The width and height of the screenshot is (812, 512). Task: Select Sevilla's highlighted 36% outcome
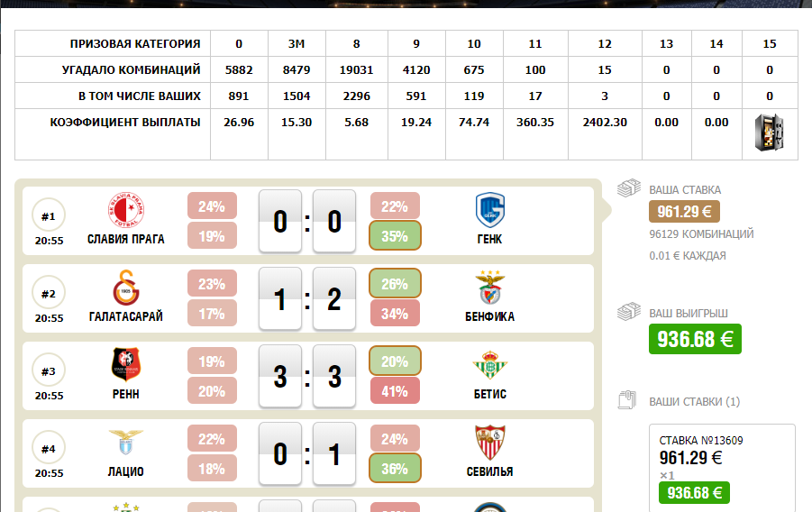[395, 470]
